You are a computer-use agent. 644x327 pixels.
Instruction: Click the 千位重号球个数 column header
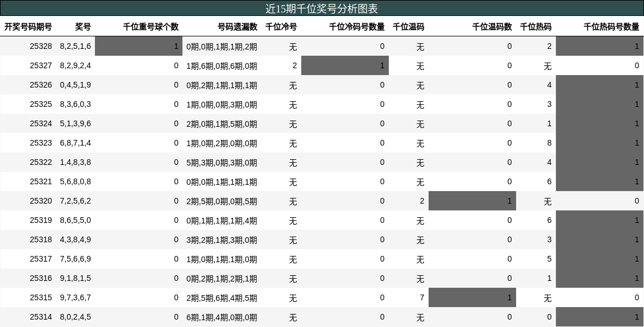point(151,27)
